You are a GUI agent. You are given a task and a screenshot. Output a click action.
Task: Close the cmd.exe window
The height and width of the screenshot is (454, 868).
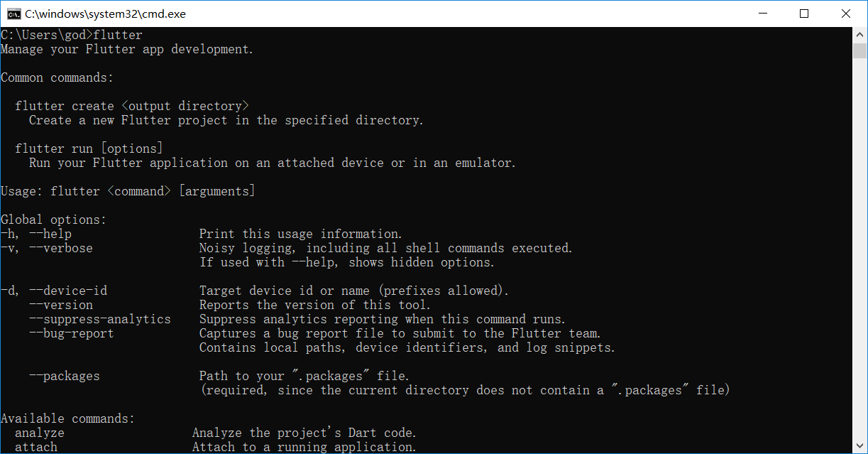coord(846,13)
